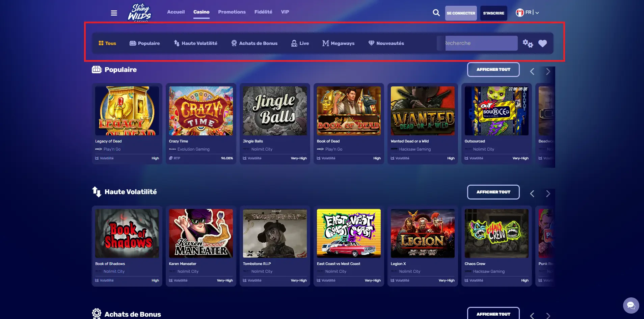
Task: Select the Tous category tab
Action: pyautogui.click(x=107, y=43)
